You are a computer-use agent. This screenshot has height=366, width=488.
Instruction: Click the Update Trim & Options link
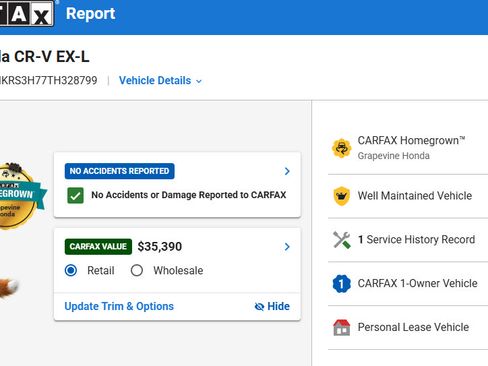pyautogui.click(x=119, y=306)
